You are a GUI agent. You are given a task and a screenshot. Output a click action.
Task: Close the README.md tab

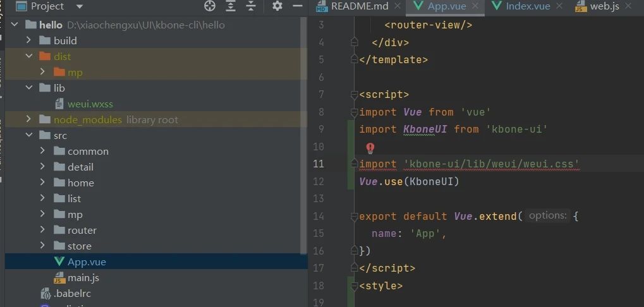[397, 6]
